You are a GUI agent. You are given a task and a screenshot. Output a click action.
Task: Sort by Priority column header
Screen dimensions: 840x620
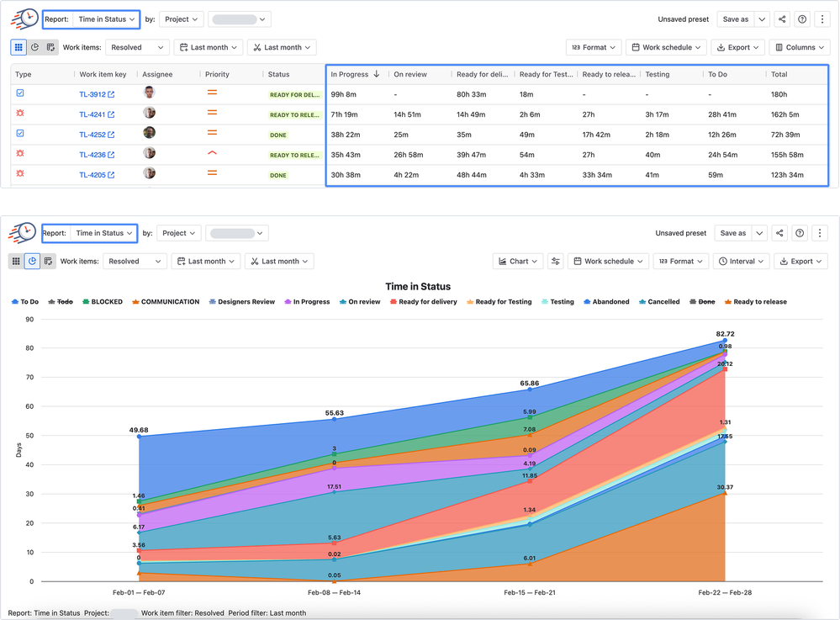pos(217,74)
